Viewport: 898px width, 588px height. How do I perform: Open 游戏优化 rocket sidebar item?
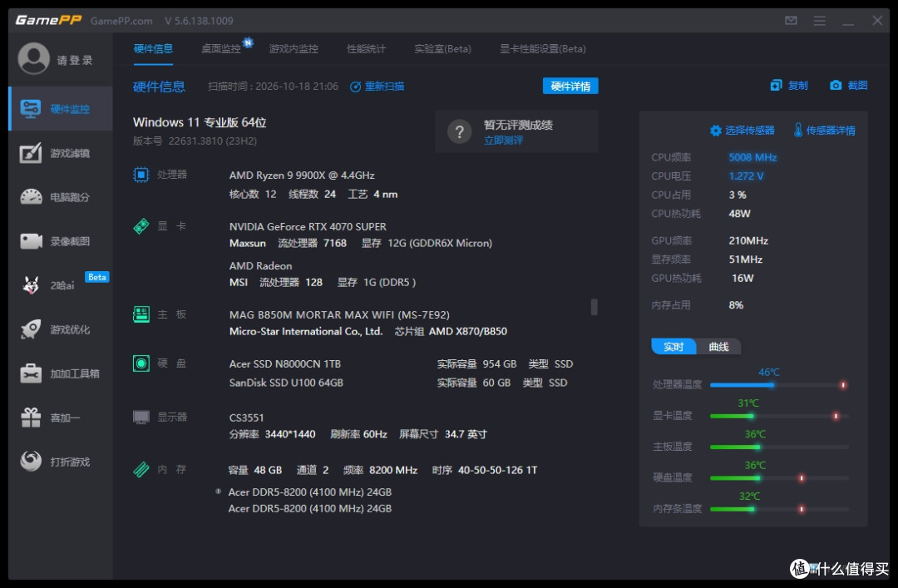tap(61, 329)
